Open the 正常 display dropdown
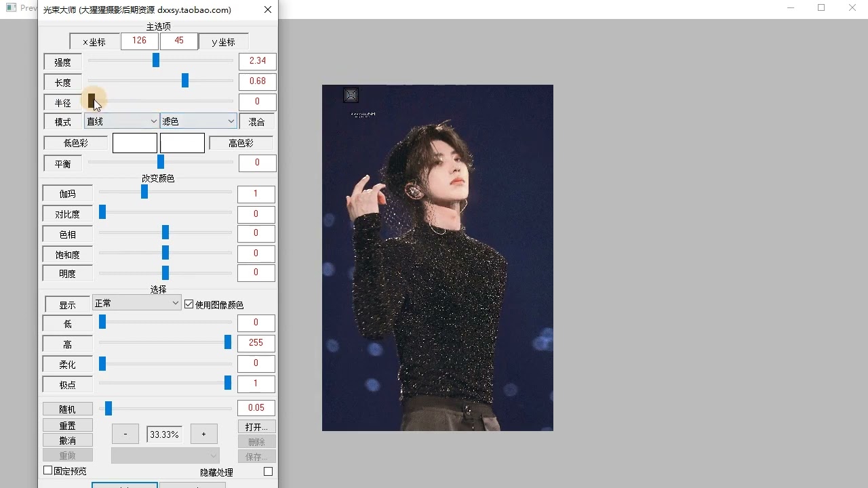Image resolution: width=868 pixels, height=488 pixels. (x=137, y=303)
